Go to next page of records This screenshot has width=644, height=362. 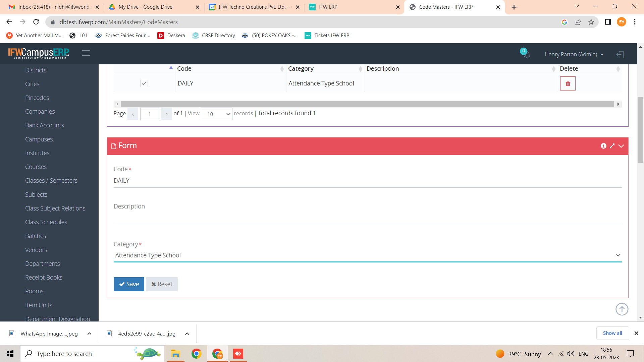pyautogui.click(x=166, y=114)
